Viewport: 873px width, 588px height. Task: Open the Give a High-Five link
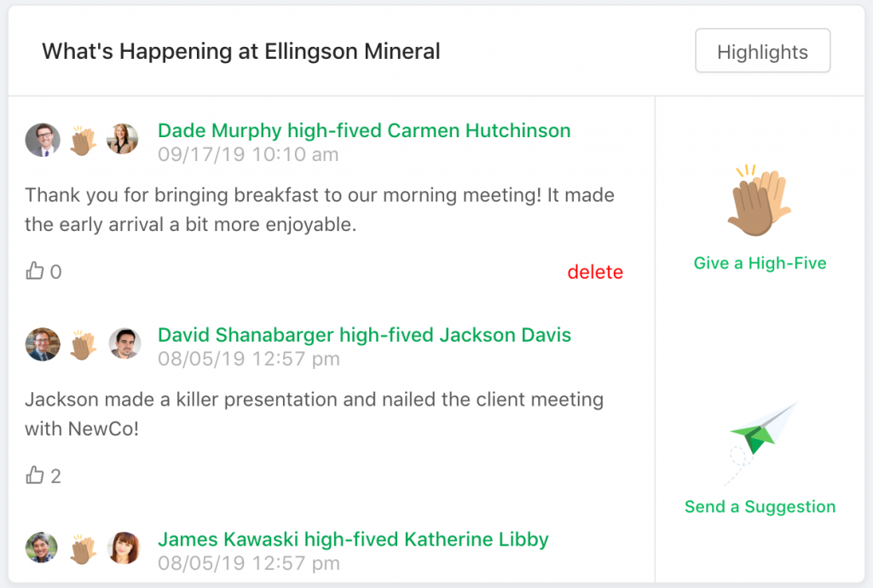coord(760,262)
